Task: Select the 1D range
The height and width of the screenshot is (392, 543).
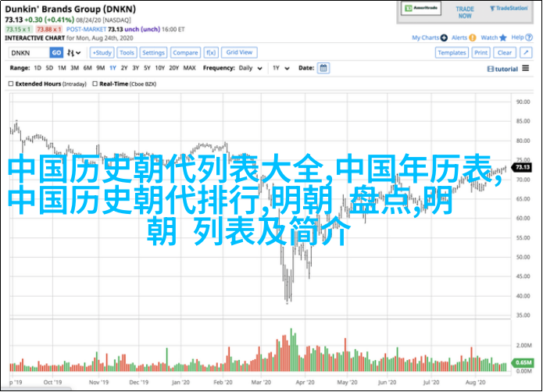Action: 38,68
